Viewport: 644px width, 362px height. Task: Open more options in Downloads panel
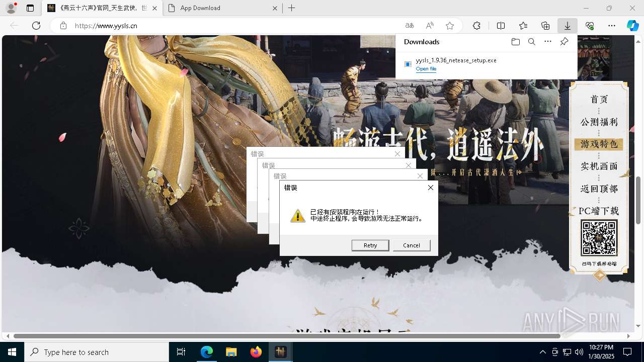point(548,42)
